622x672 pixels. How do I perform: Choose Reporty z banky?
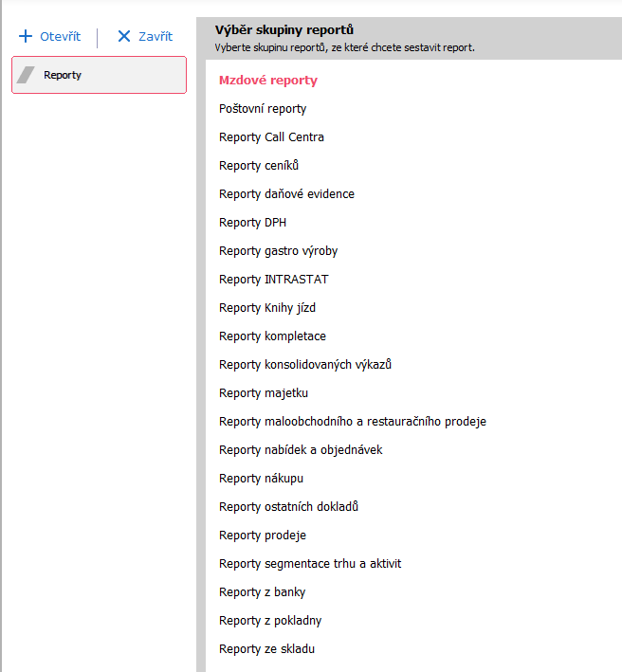[262, 592]
